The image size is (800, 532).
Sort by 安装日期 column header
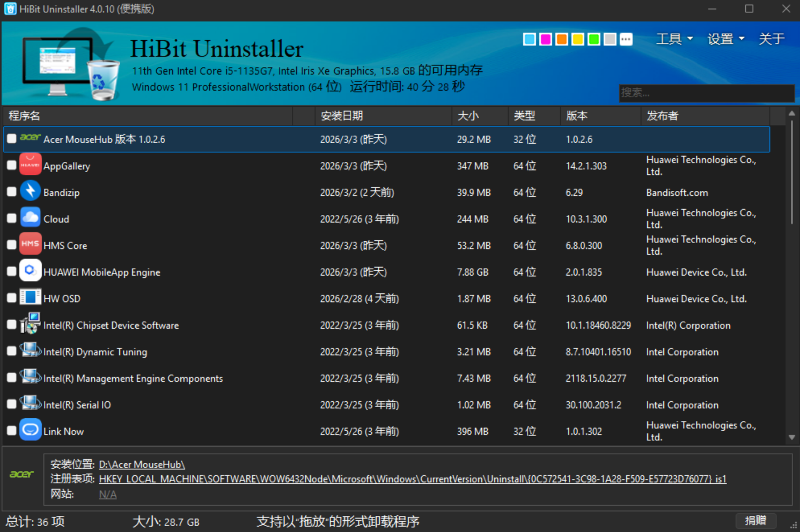coord(383,116)
